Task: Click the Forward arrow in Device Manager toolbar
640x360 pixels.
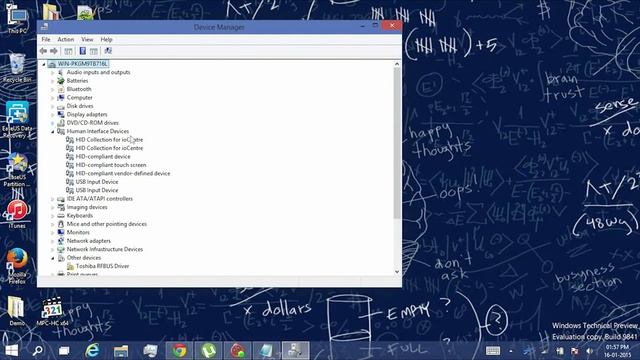Action: pyautogui.click(x=53, y=51)
